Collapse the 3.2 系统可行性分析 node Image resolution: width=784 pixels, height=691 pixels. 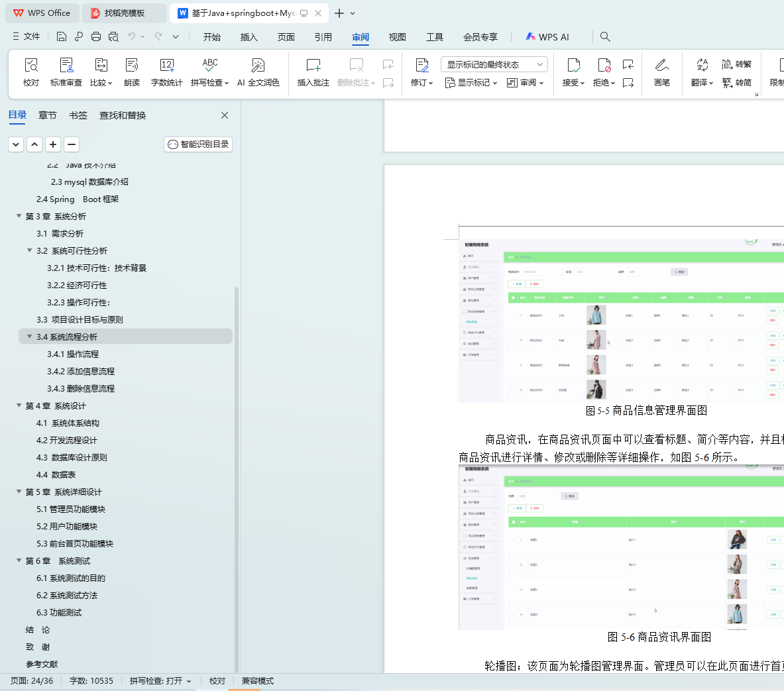point(30,250)
